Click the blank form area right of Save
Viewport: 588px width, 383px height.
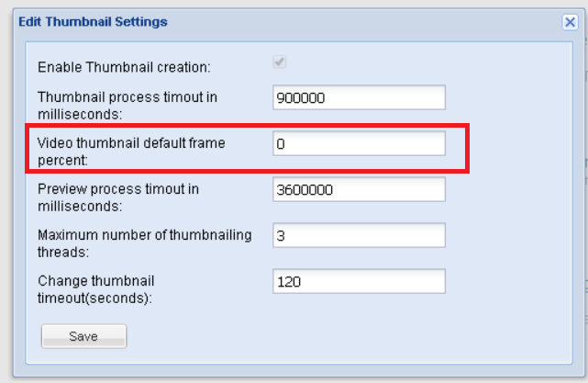(349, 336)
